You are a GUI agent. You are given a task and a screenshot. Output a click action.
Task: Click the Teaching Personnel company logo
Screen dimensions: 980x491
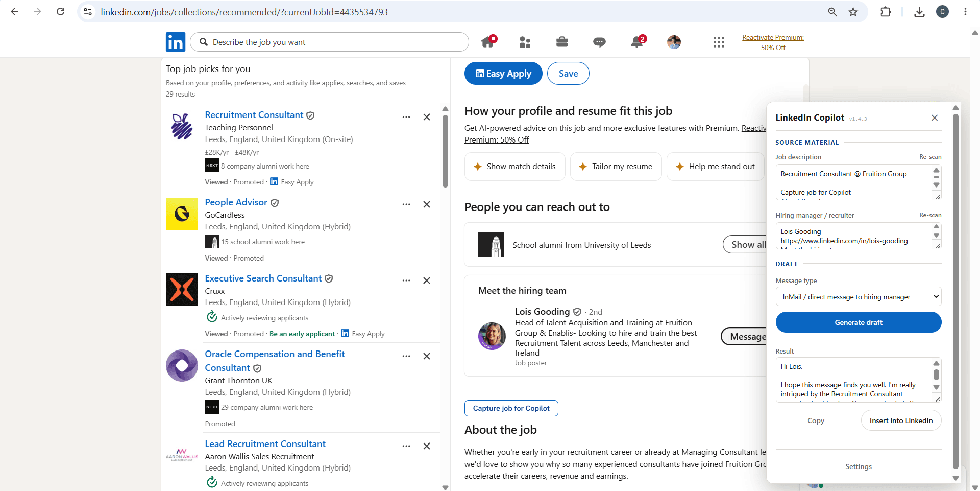(x=182, y=126)
